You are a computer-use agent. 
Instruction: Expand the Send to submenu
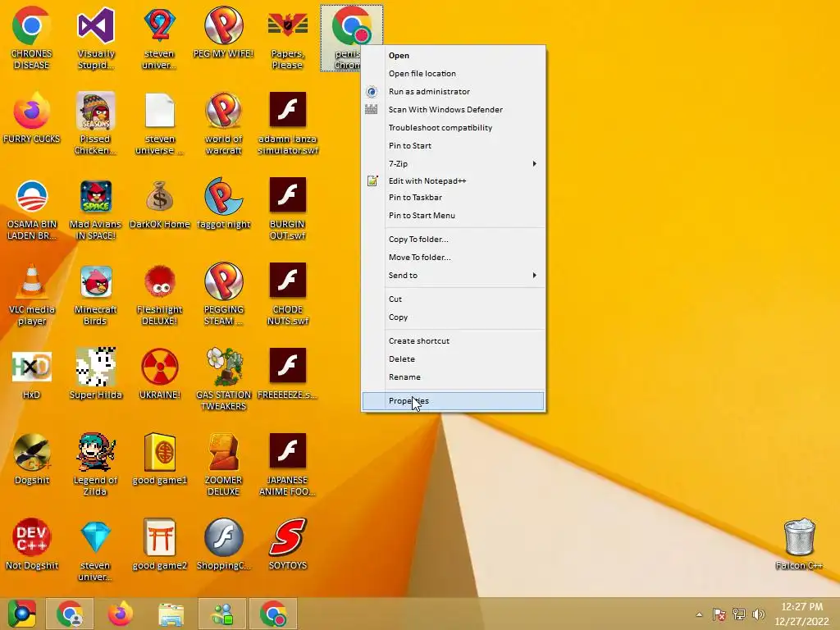(x=453, y=275)
